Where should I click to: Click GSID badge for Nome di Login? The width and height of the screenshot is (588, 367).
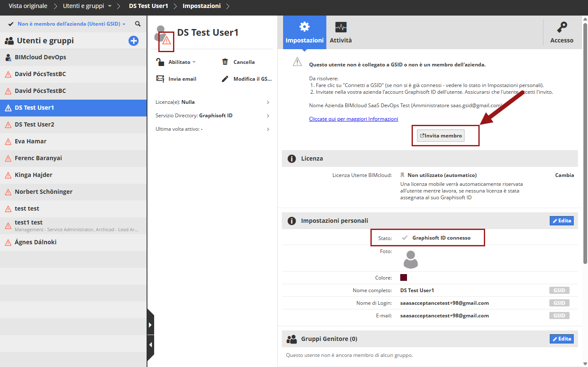coord(559,303)
